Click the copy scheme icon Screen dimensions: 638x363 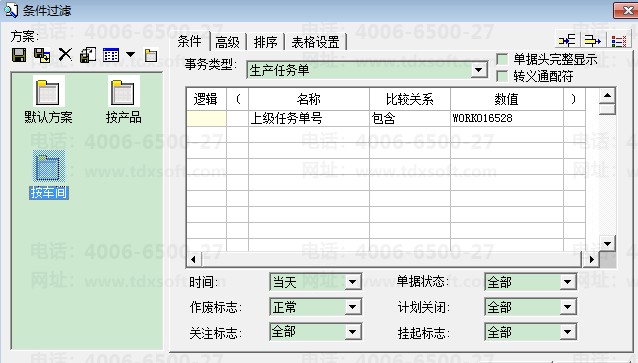87,55
